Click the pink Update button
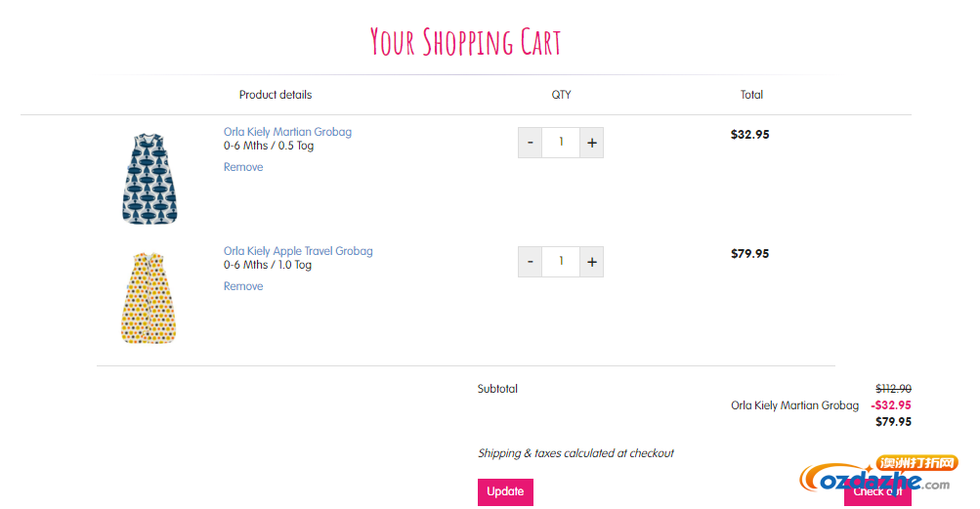 pos(505,492)
